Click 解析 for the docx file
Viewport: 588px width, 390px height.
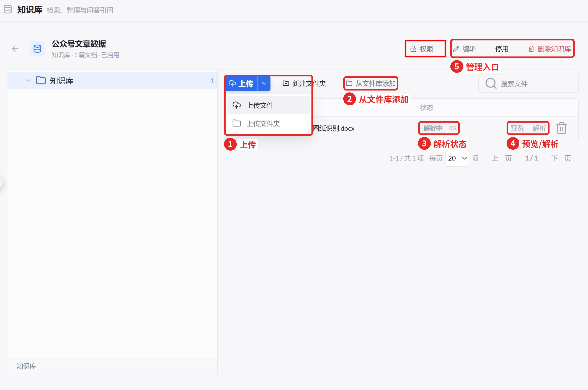coord(539,128)
